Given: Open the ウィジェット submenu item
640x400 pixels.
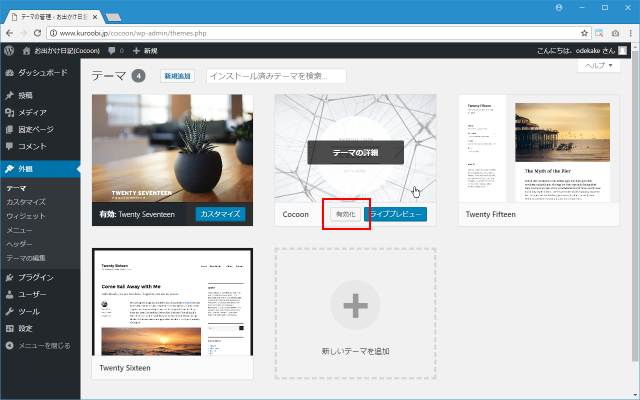Looking at the screenshot, I should (26, 216).
